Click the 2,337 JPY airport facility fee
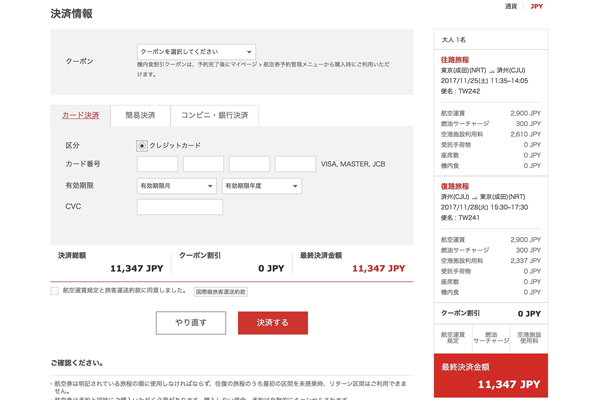The height and width of the screenshot is (400, 600). [525, 261]
